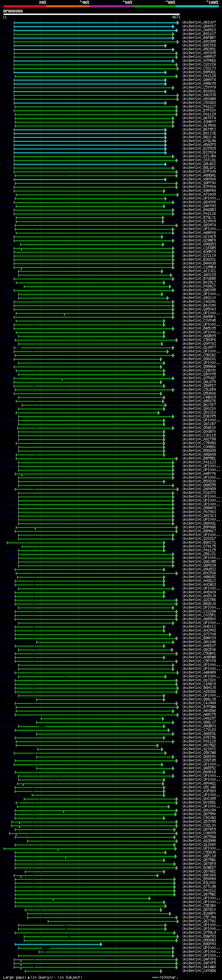
Task: Select the UniRef100_P26373 entry
Action: click(x=199, y=493)
